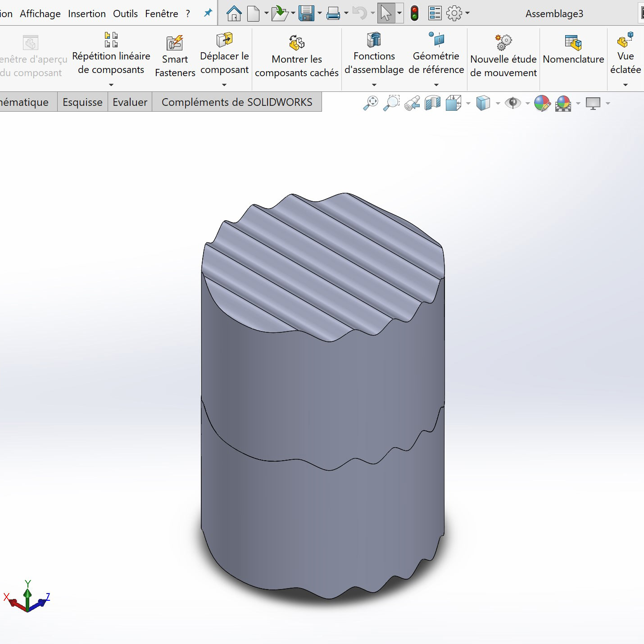Pin the menu bar with pushpin icon
644x644 pixels.
click(208, 13)
